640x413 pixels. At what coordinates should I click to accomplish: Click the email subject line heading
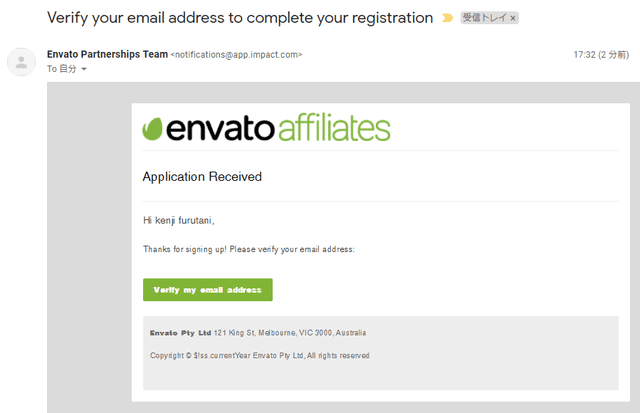coord(240,18)
